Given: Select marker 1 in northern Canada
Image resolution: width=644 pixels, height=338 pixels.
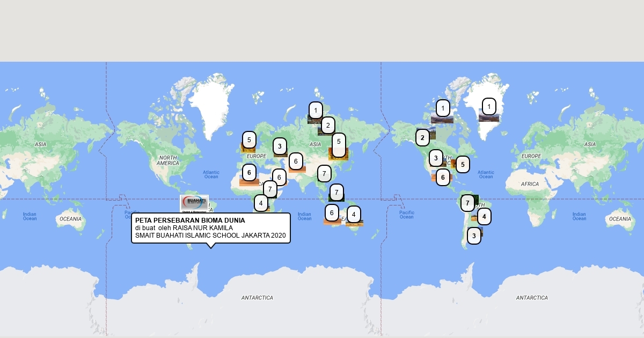Looking at the screenshot, I should pyautogui.click(x=443, y=108).
